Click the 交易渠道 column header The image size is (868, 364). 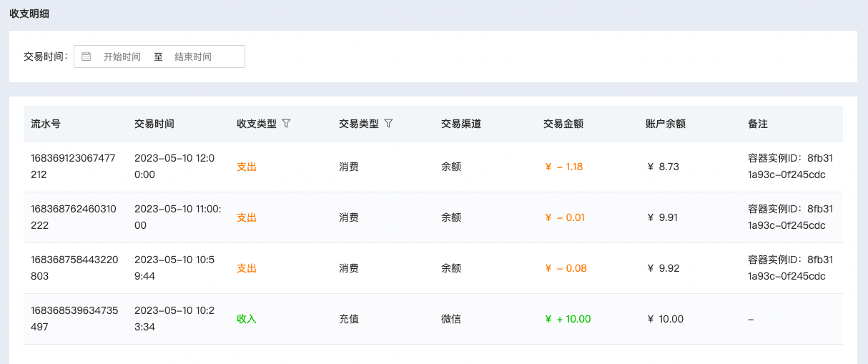coord(461,124)
